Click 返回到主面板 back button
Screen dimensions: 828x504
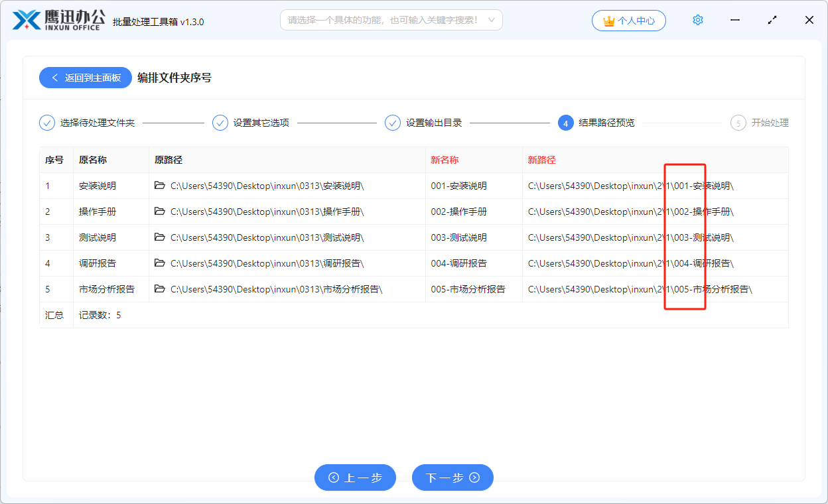(x=86, y=78)
